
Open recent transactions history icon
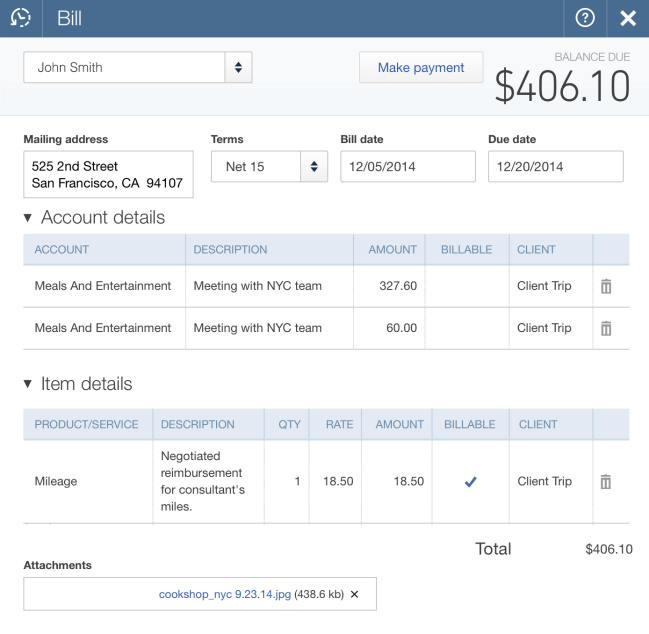click(x=21, y=18)
